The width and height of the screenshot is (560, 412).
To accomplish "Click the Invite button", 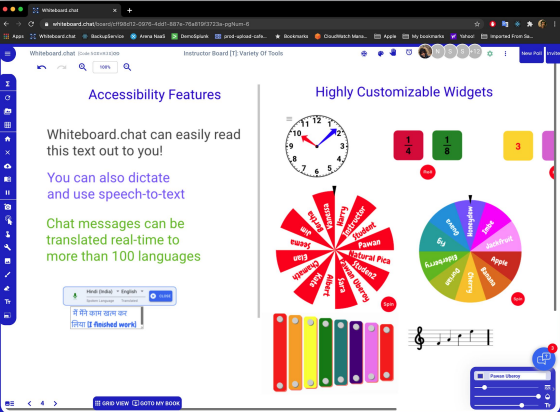I will [553, 54].
